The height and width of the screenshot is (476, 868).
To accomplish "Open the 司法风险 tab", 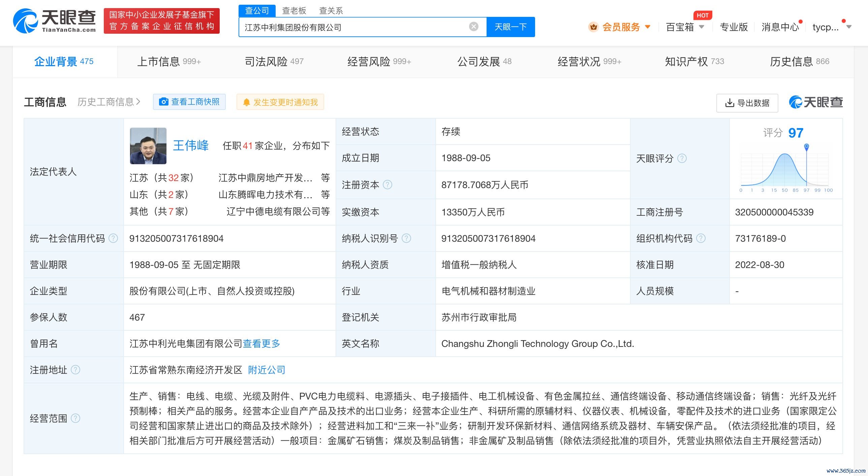I will (x=274, y=61).
